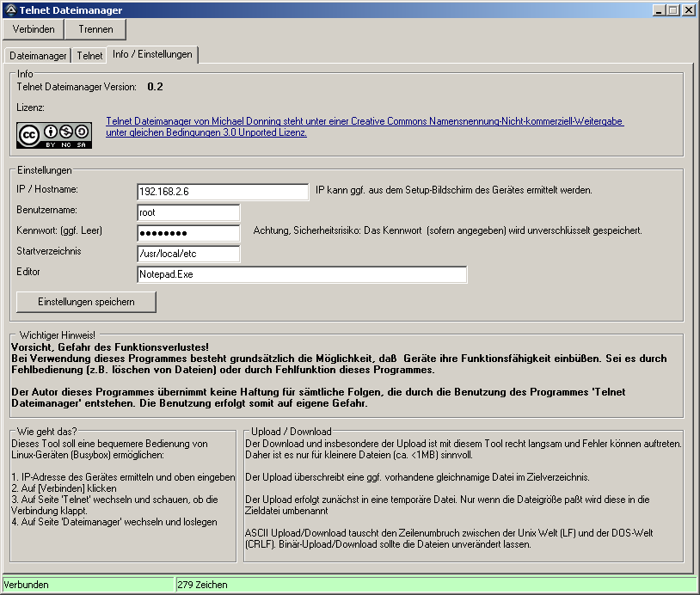
Task: Click the Telnet Dateimanager title bar icon
Action: (10, 10)
